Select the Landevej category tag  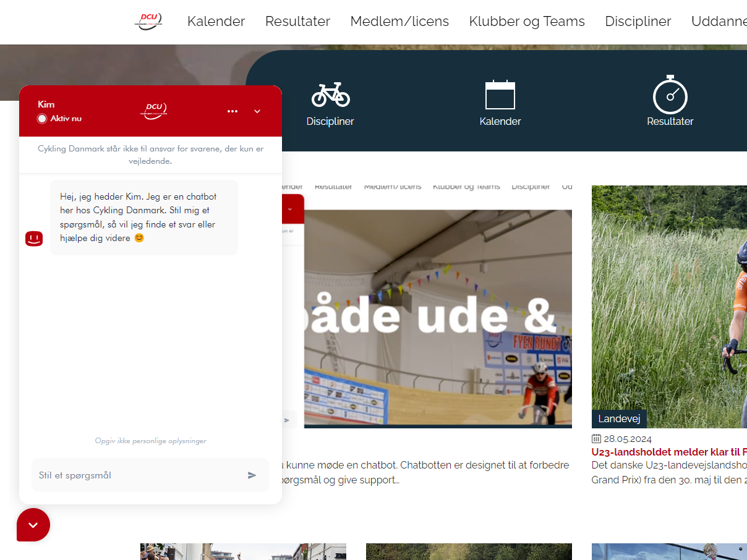(x=619, y=419)
